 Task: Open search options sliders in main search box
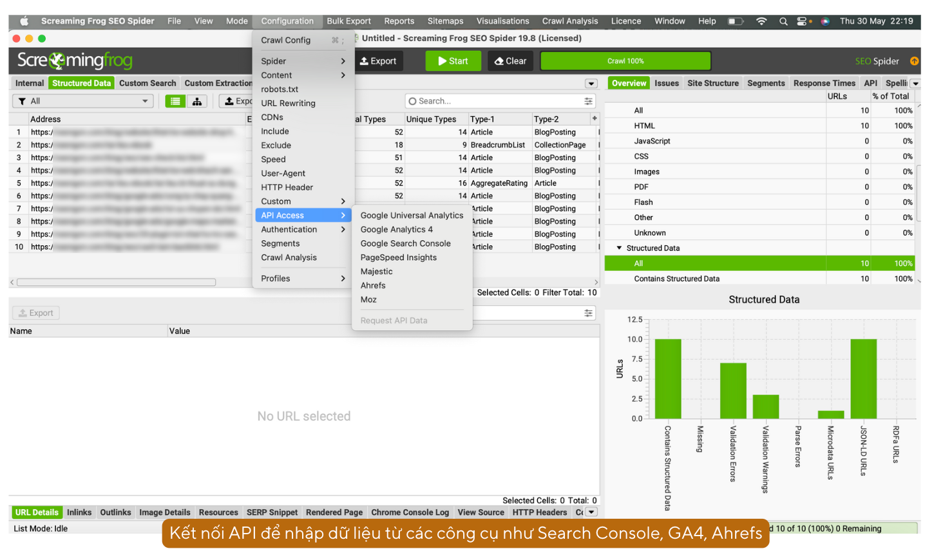[588, 101]
